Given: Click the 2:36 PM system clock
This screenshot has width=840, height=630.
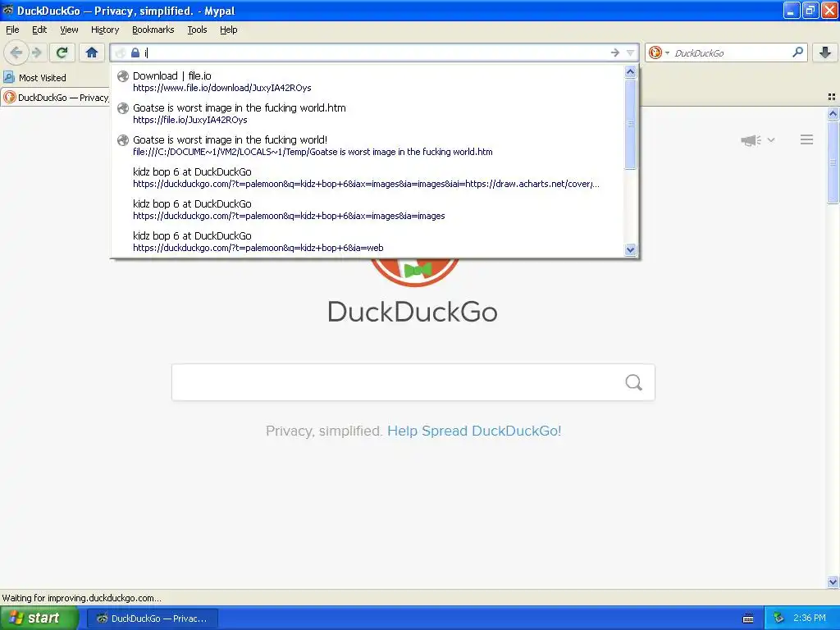Looking at the screenshot, I should (810, 618).
